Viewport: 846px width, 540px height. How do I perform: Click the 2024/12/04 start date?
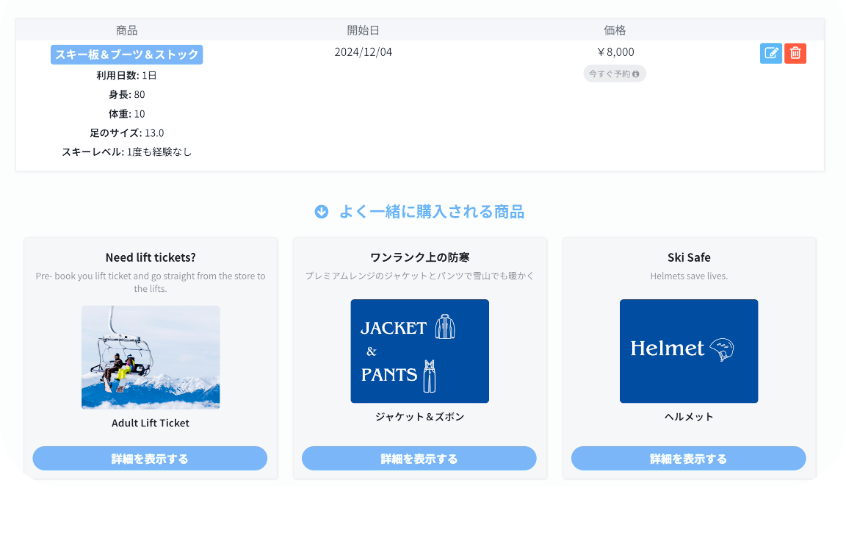click(x=363, y=52)
